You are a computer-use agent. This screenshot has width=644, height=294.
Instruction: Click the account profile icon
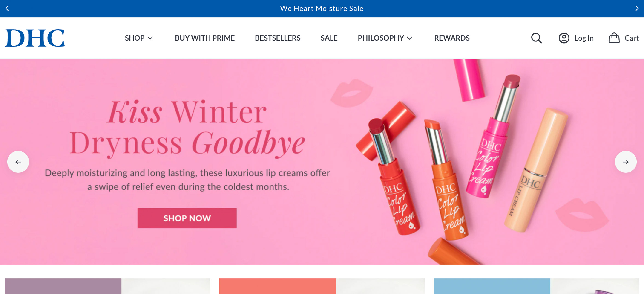tap(564, 38)
